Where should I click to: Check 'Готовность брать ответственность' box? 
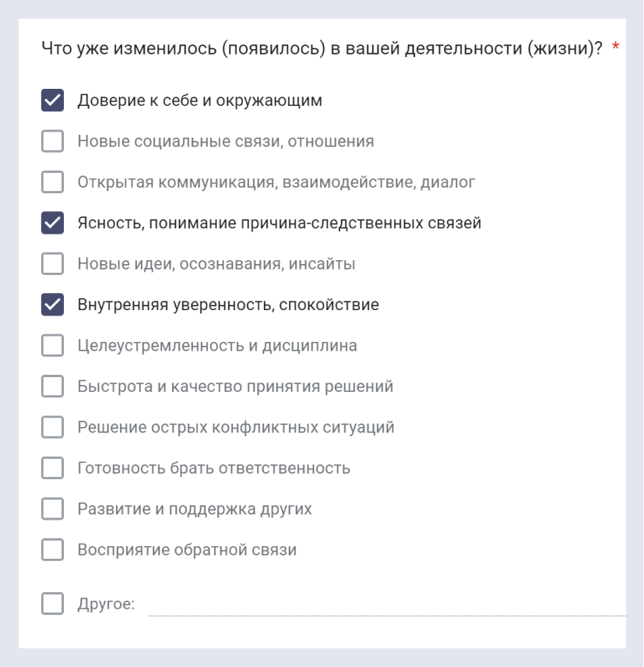click(52, 468)
